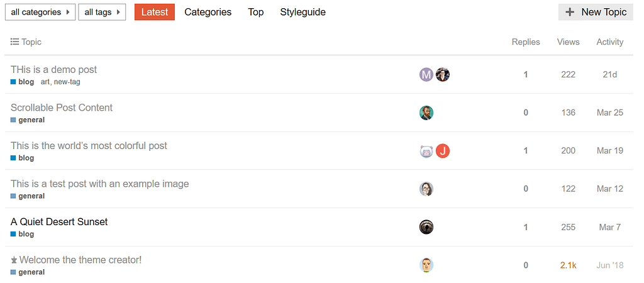644x283 pixels.
Task: Open the dark round avatar on Desert Sunset
Action: tap(426, 227)
